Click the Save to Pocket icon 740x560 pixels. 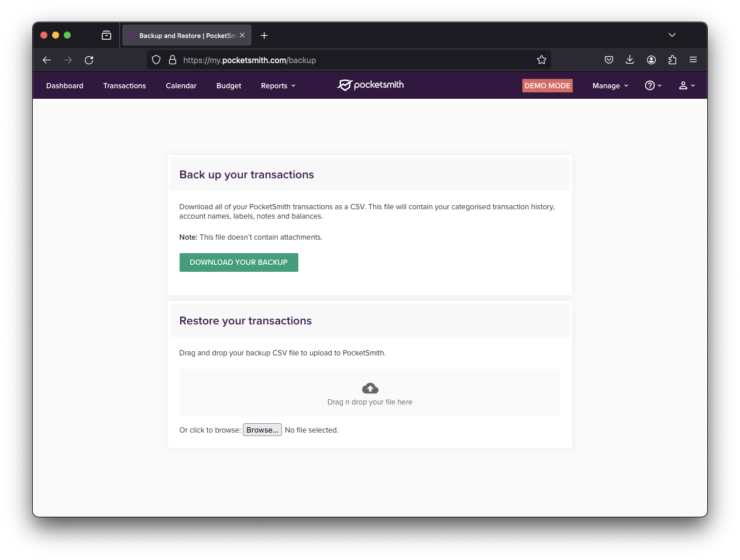[609, 60]
